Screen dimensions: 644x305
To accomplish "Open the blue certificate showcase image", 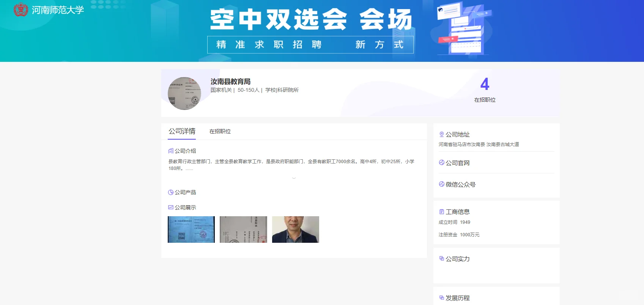I will point(191,230).
